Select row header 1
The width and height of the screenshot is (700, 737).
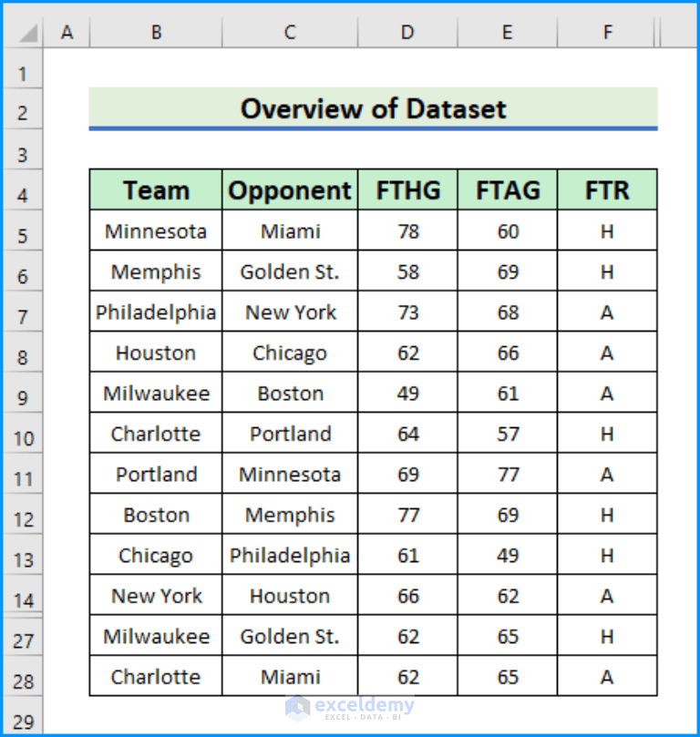tap(22, 72)
